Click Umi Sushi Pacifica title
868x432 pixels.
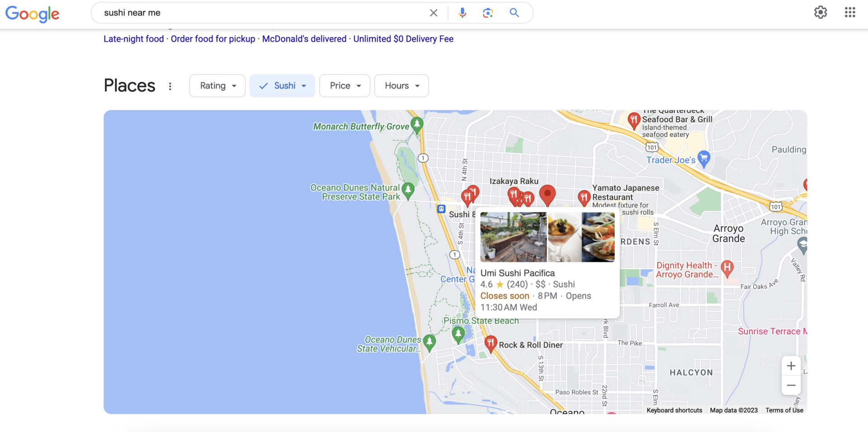(518, 273)
